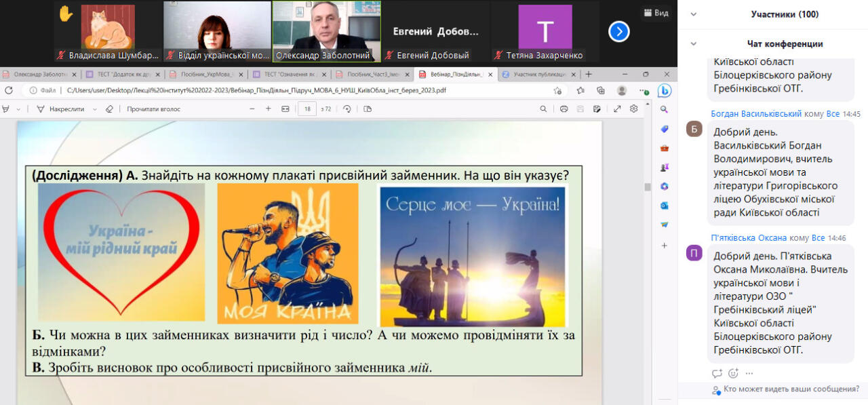Expand the Накреслити pen options dropdown
This screenshot has height=405, width=868.
click(95, 109)
